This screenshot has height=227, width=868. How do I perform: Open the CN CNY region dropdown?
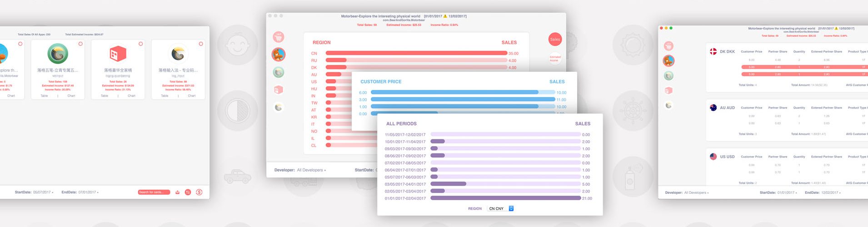point(500,208)
